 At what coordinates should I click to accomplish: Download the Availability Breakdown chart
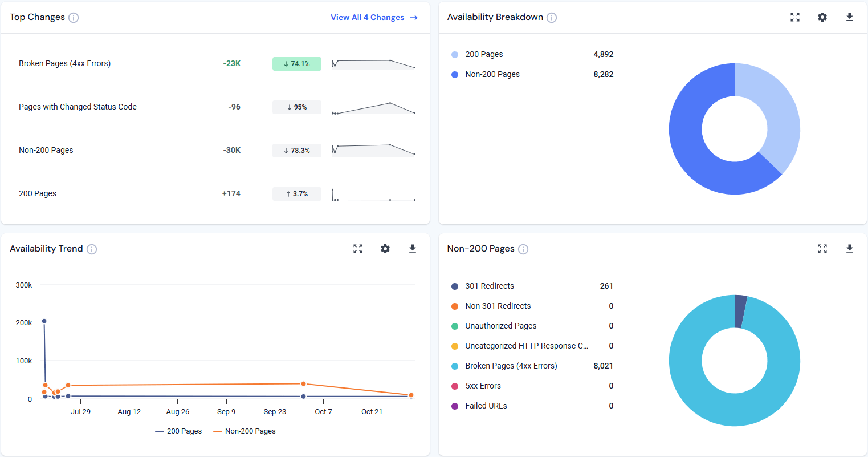pyautogui.click(x=850, y=17)
